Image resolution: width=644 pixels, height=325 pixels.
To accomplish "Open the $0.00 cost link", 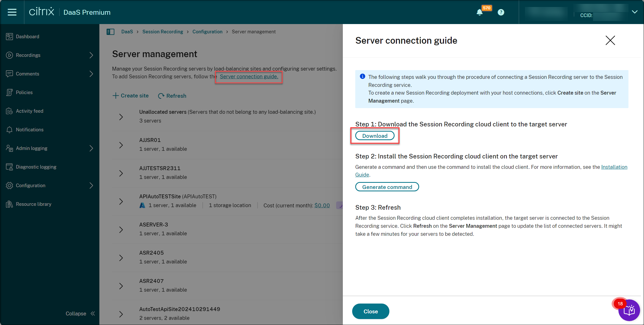I will pos(322,205).
